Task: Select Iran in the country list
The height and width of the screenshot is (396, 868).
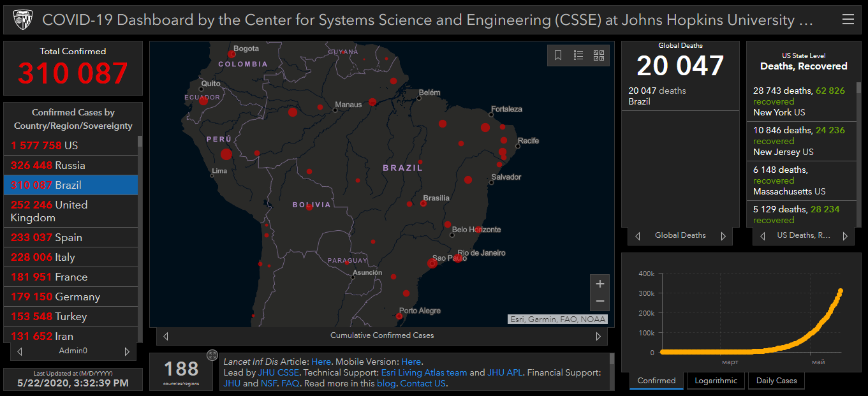Action: (71, 335)
